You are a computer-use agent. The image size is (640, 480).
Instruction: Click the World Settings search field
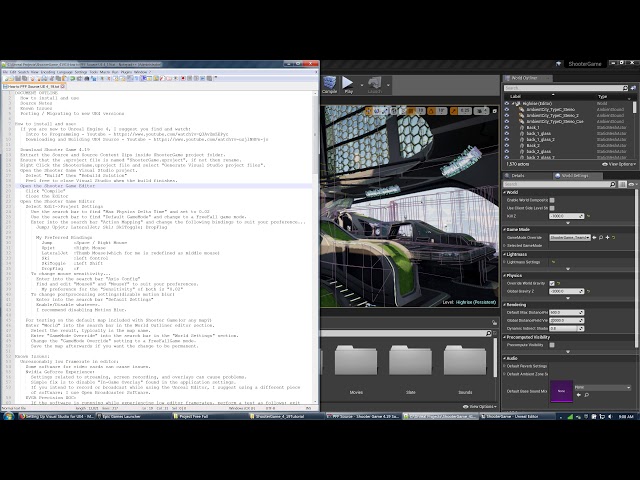coord(560,184)
